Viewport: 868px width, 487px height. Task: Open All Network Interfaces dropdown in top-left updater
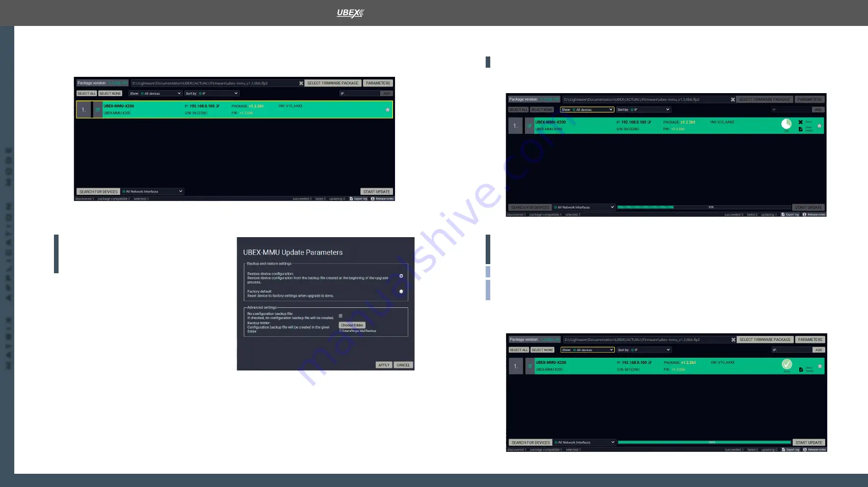152,191
